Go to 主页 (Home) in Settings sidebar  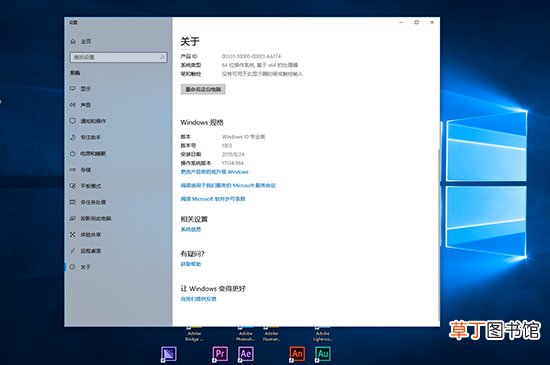click(x=81, y=41)
